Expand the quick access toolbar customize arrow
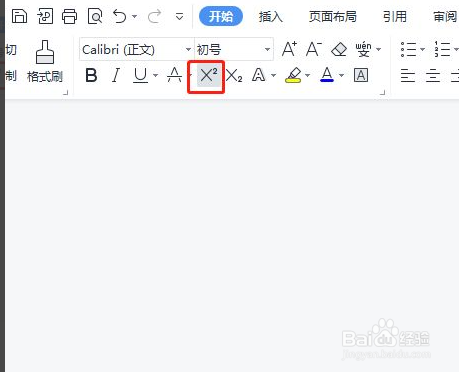Image resolution: width=459 pixels, height=372 pixels. 179,16
